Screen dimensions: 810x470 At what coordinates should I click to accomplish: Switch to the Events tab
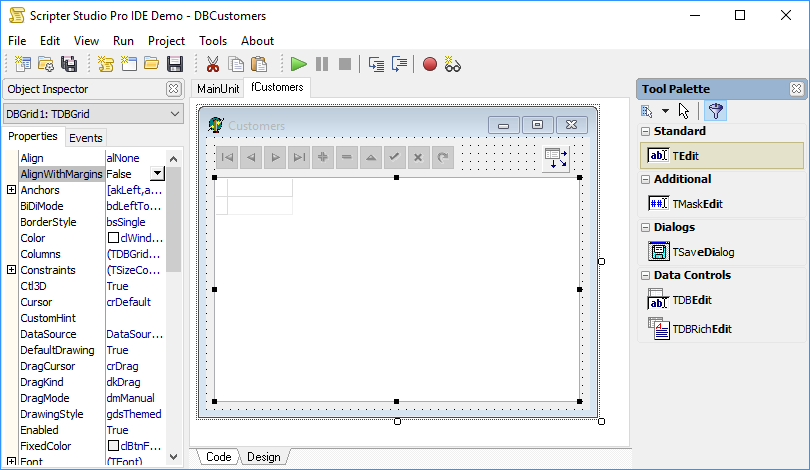[86, 138]
